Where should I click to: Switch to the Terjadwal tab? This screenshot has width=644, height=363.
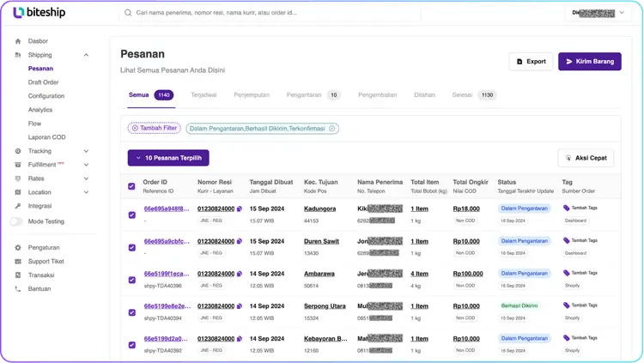[204, 95]
